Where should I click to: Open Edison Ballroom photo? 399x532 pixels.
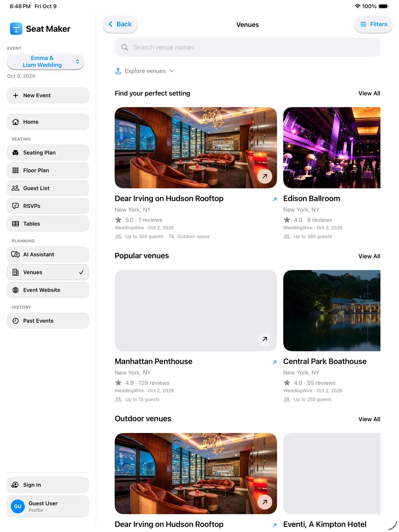tap(332, 148)
